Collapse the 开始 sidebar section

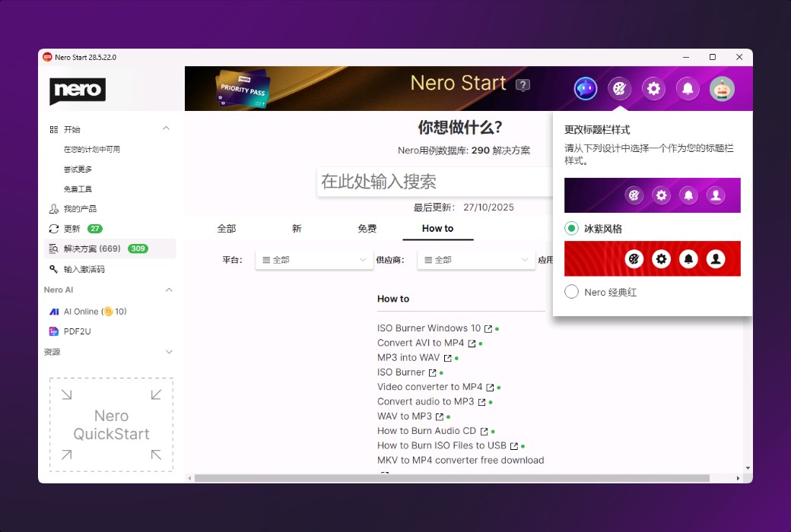click(x=166, y=128)
